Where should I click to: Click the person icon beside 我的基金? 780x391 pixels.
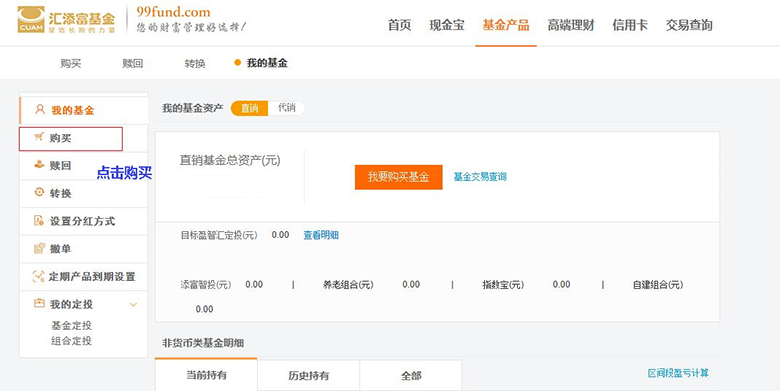(40, 109)
